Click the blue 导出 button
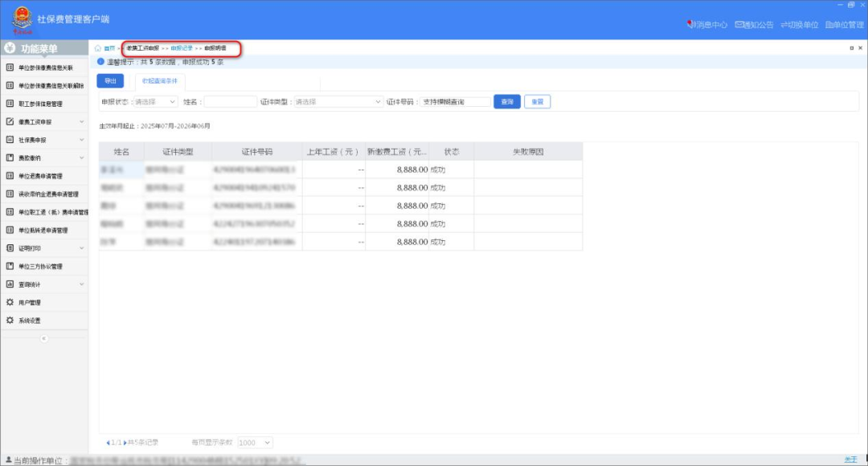The height and width of the screenshot is (466, 868). coord(110,81)
